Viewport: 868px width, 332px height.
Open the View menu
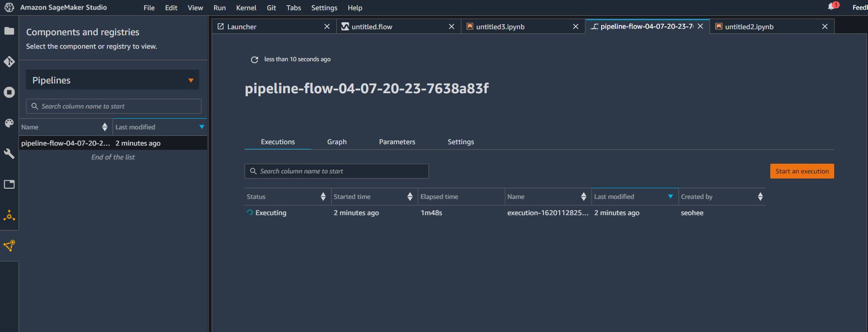(195, 8)
